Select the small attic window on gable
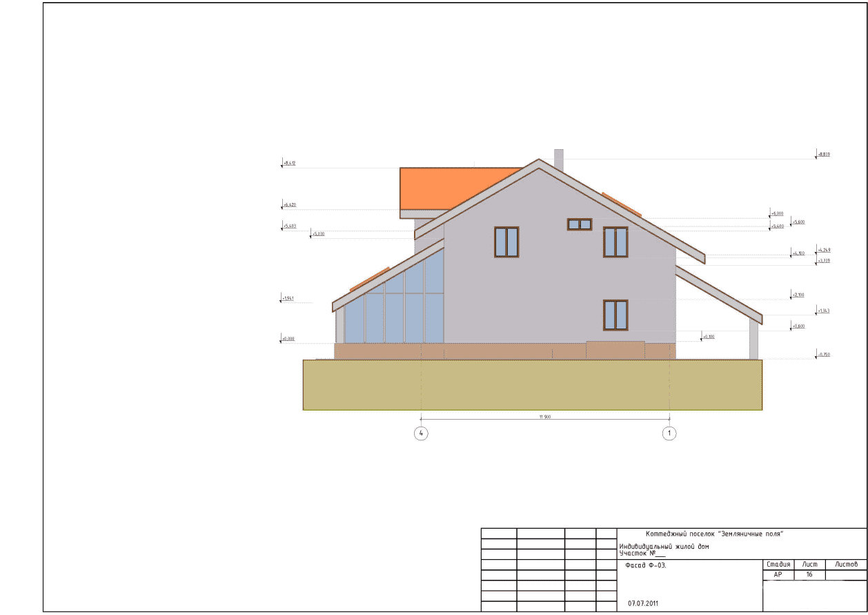This screenshot has width=868, height=615. (x=580, y=224)
